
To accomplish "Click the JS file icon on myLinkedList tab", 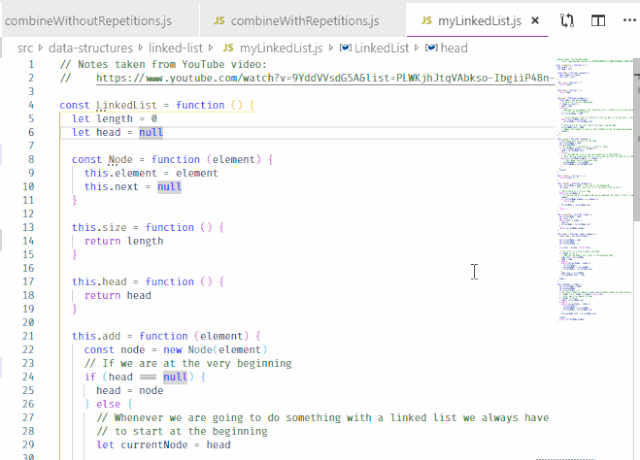I will [427, 20].
